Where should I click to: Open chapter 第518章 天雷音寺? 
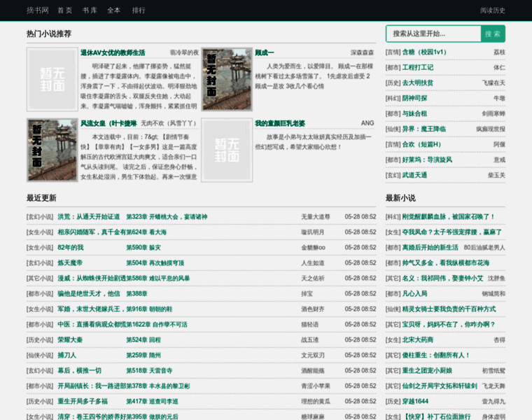[149, 370]
